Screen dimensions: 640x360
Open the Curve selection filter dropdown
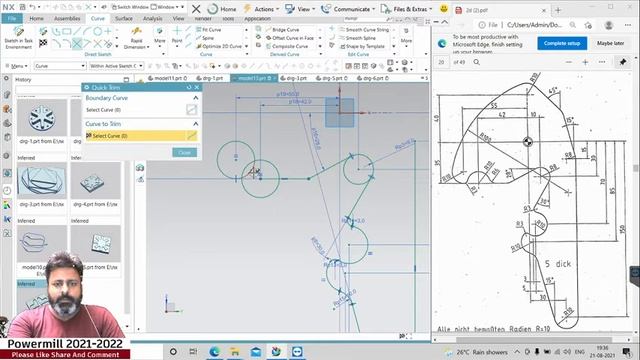tap(60, 66)
